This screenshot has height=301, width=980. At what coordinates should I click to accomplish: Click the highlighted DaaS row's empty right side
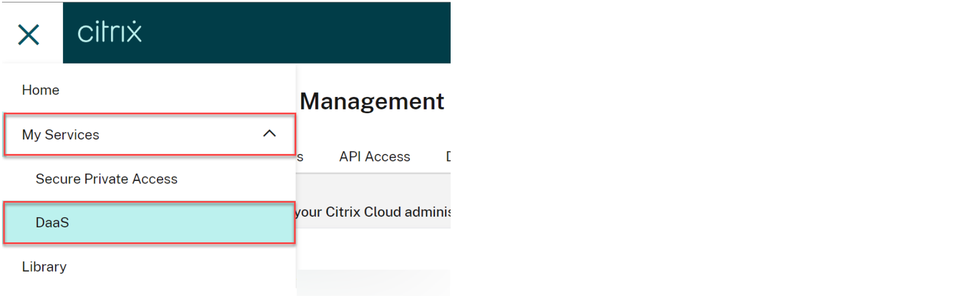tap(202, 223)
